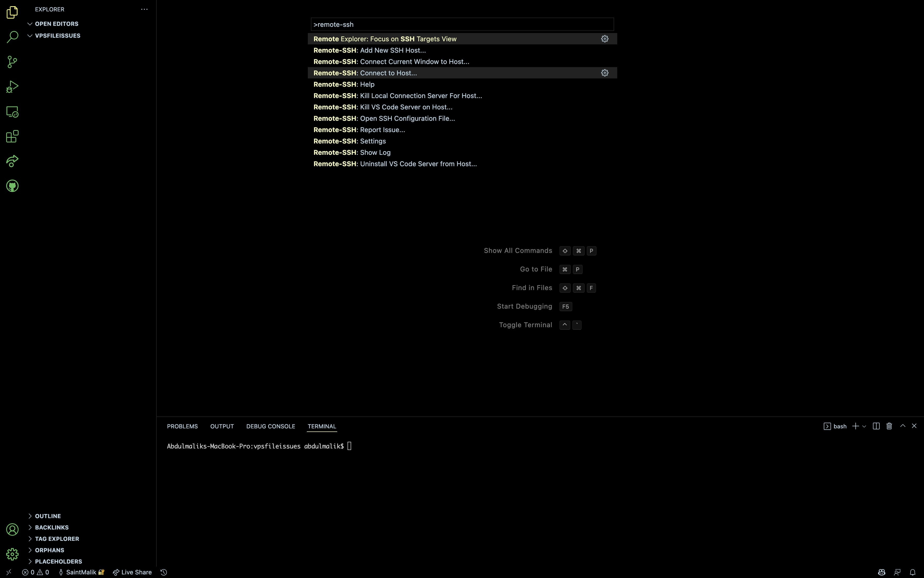Run Remote-SSH: Kill VS Code Server on Host
924x578 pixels.
click(x=462, y=107)
